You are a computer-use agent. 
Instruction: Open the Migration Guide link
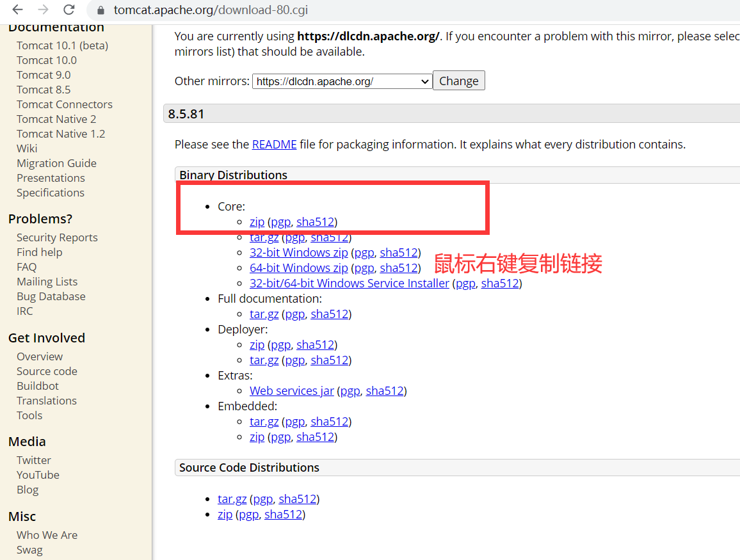pyautogui.click(x=56, y=163)
